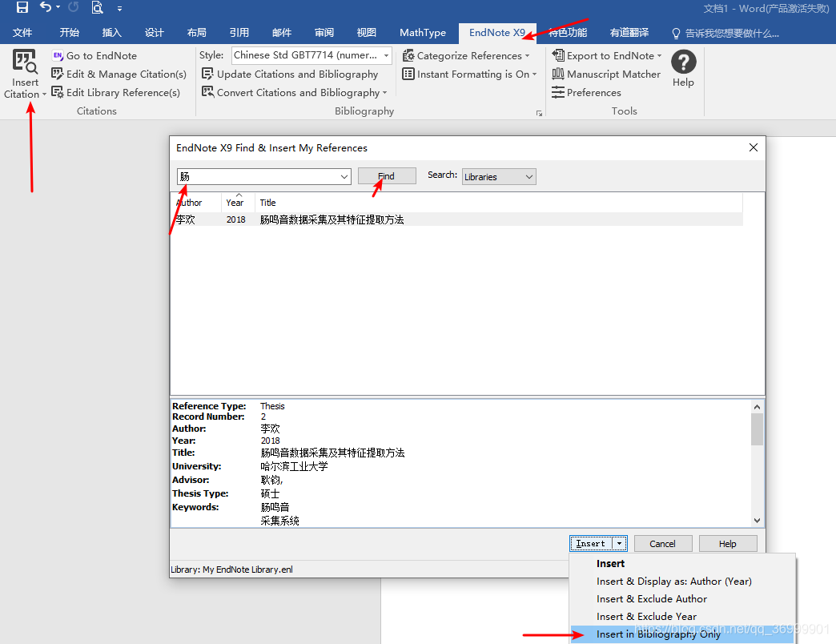Click the Undo arrow icon
The height and width of the screenshot is (644, 836).
pos(46,7)
